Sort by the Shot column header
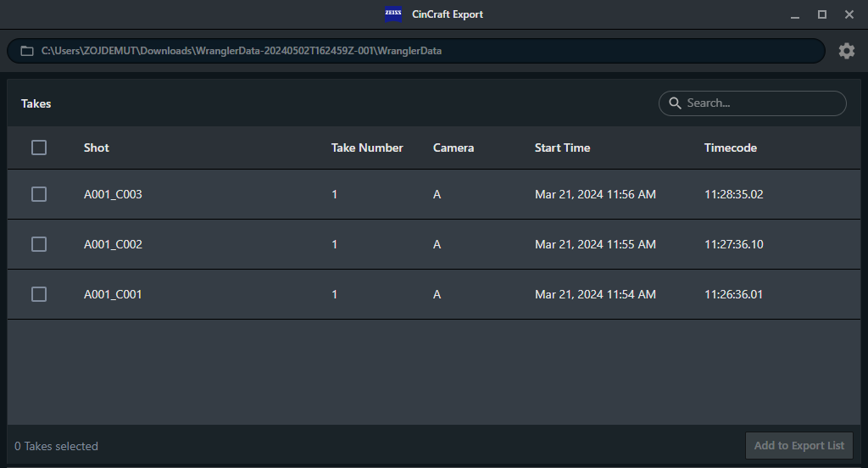The width and height of the screenshot is (868, 468). (x=97, y=148)
